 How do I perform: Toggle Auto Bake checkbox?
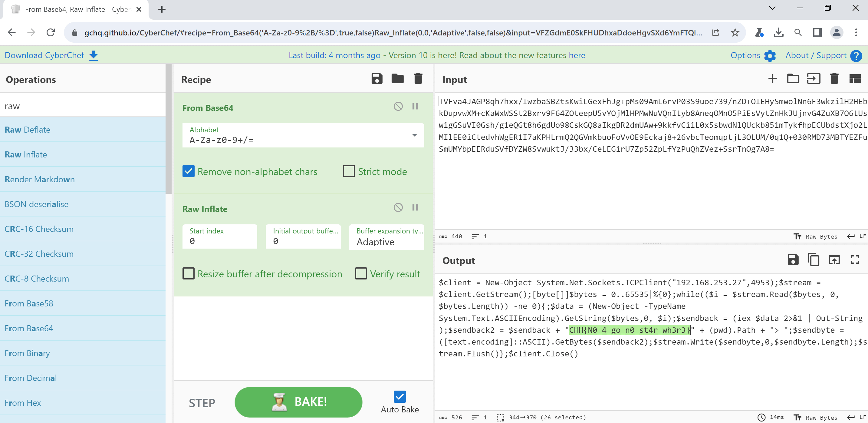click(x=399, y=397)
